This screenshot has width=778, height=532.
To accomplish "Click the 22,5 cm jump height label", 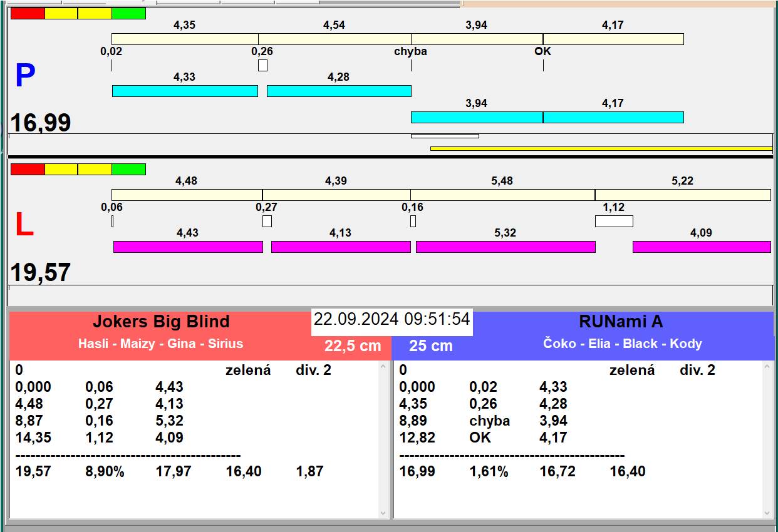I will pyautogui.click(x=353, y=345).
